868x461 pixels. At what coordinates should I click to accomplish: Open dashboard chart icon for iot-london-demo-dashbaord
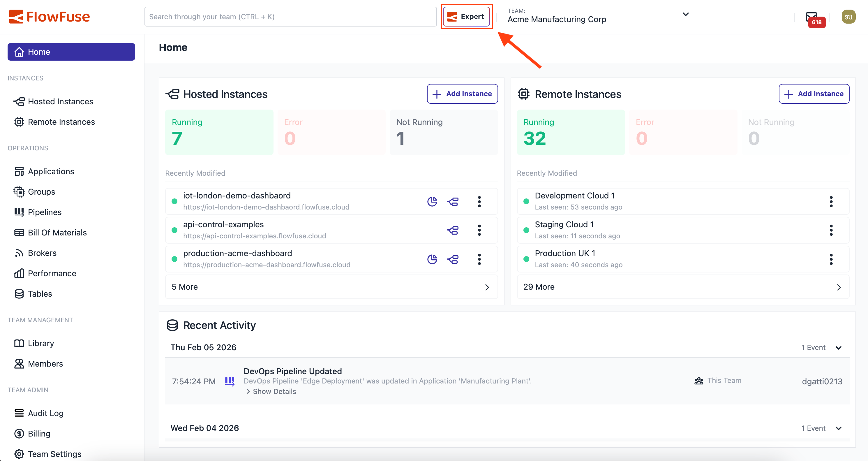point(432,202)
